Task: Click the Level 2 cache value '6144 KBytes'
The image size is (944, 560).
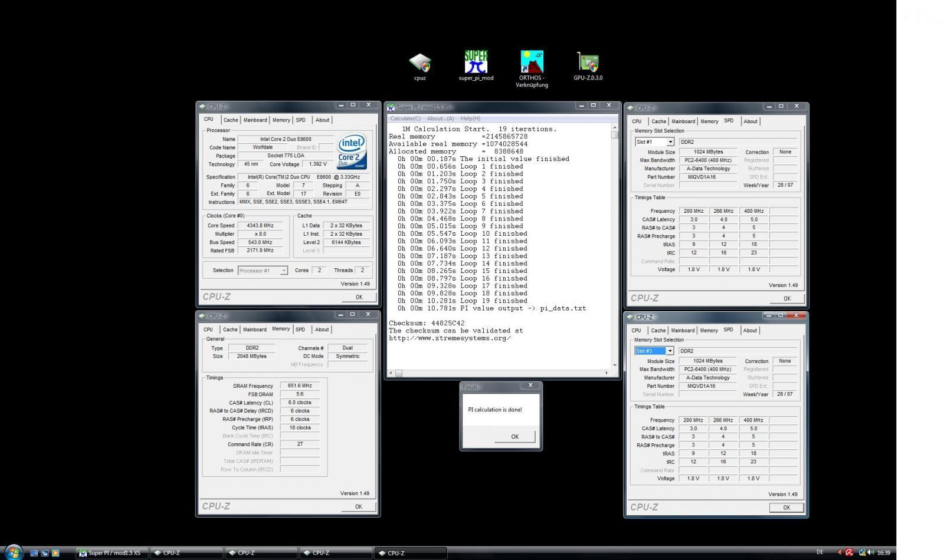Action: (346, 242)
